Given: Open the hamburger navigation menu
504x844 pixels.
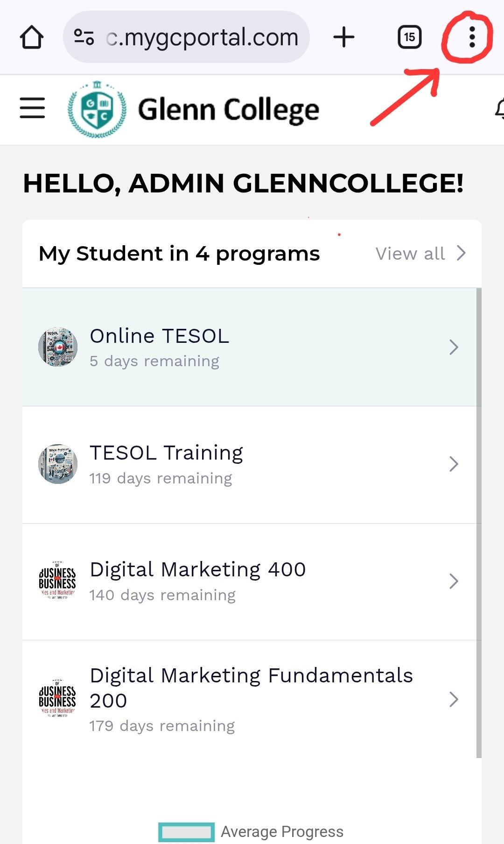Looking at the screenshot, I should tap(32, 108).
